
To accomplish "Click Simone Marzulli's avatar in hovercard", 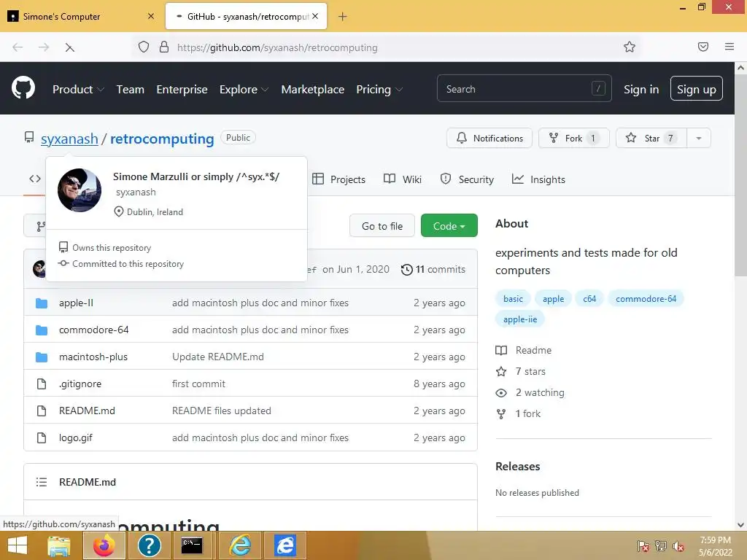I will (x=80, y=190).
